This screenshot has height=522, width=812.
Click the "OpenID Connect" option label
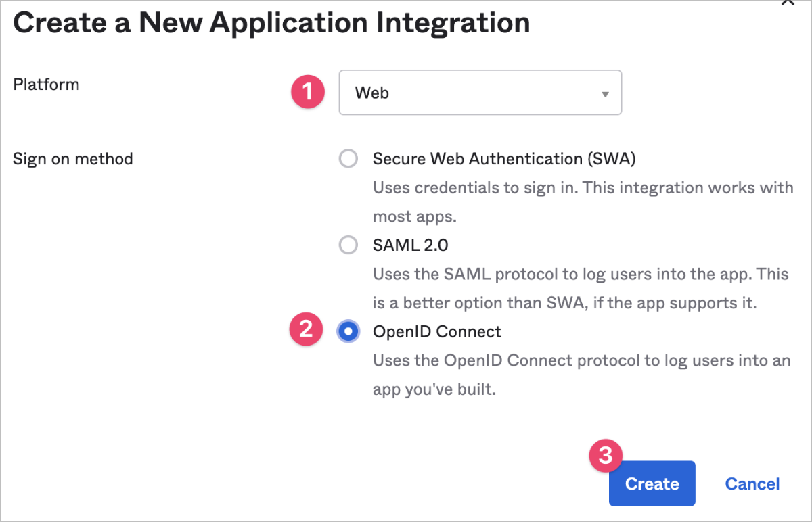(x=436, y=331)
